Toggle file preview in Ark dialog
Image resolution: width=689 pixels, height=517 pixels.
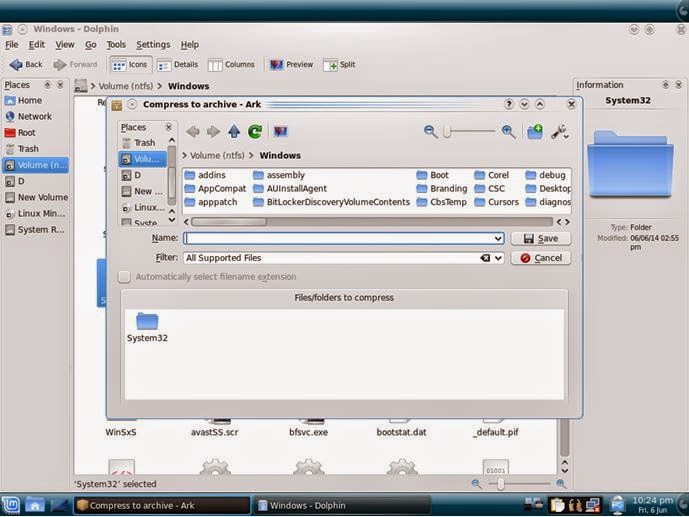(280, 131)
